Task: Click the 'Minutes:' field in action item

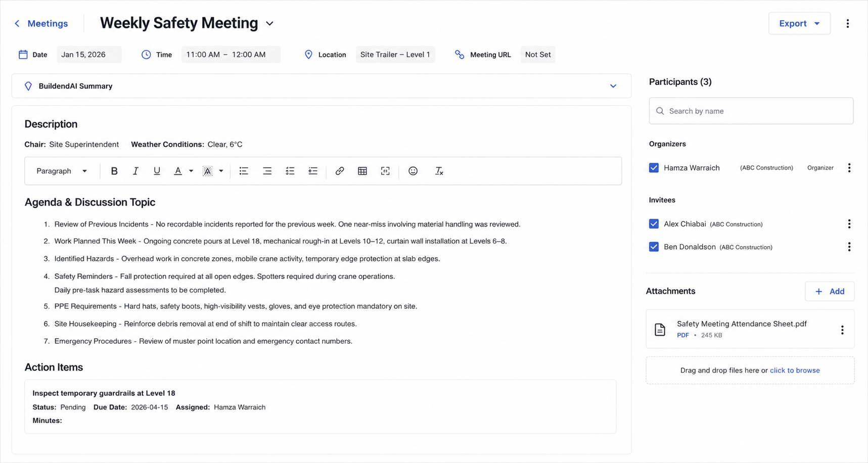Action: (47, 421)
